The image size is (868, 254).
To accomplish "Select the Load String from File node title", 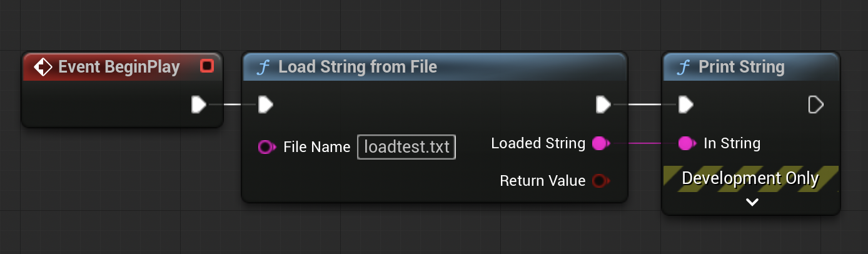I will point(358,67).
